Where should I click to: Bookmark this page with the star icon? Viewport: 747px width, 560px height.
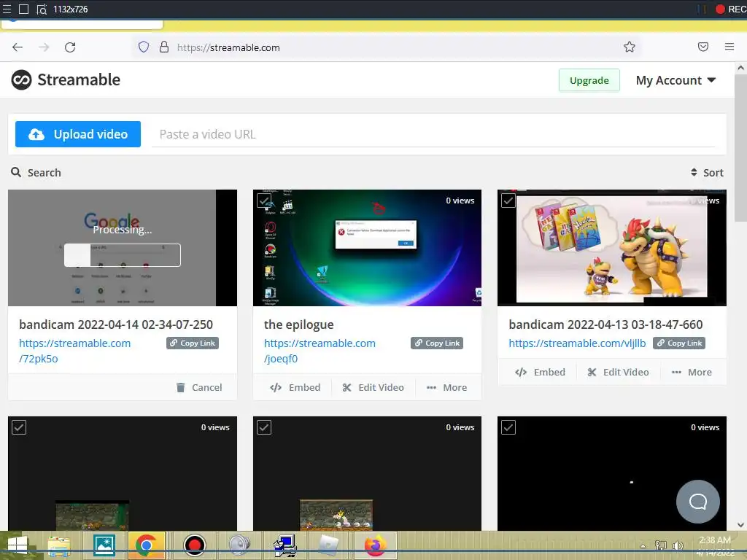[630, 47]
